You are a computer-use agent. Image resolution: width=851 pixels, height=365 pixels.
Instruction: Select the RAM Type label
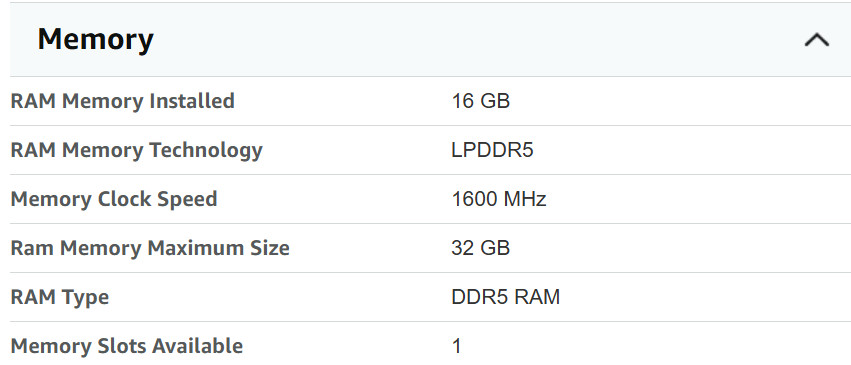tap(60, 297)
